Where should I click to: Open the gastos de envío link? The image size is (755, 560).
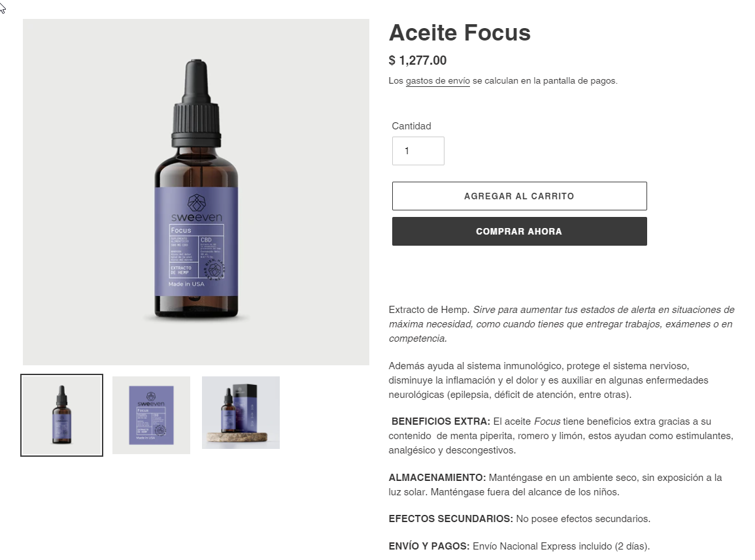point(438,81)
